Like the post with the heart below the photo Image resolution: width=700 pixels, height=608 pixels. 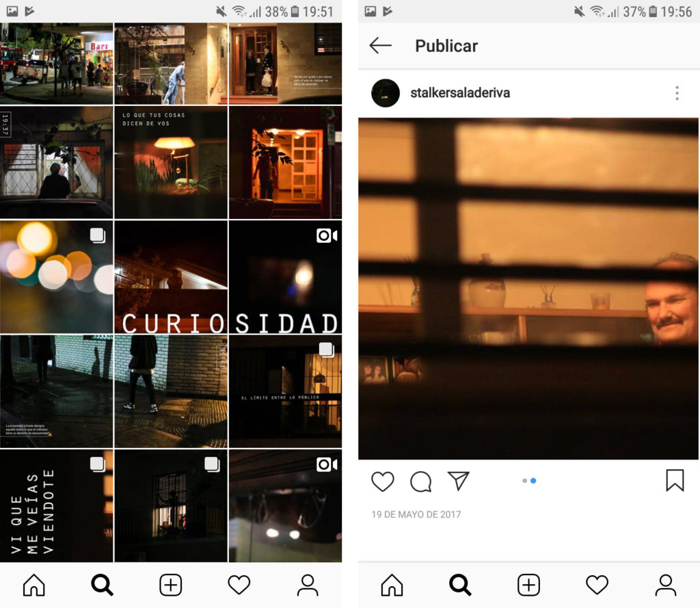coord(383,481)
